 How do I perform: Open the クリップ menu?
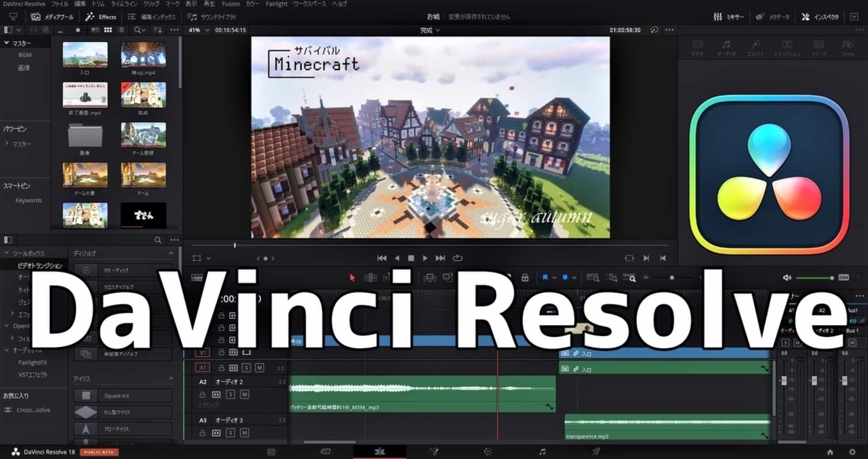(152, 4)
